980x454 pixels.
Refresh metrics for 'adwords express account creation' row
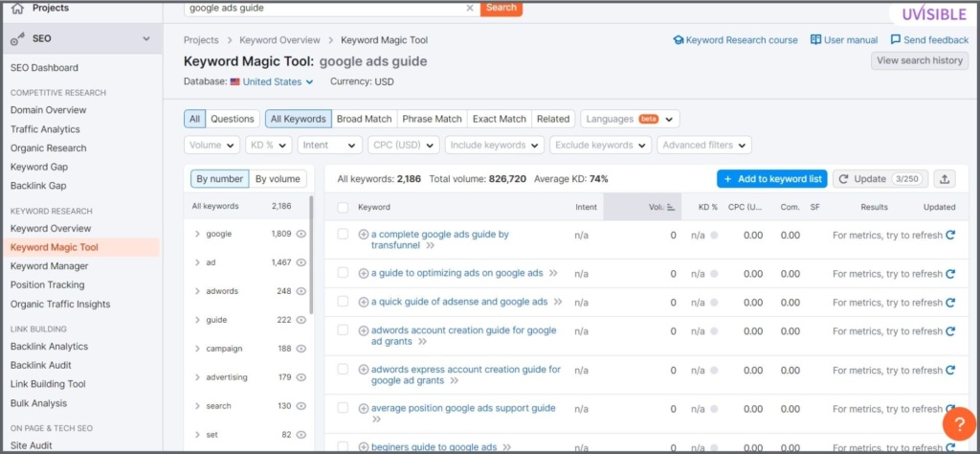(x=950, y=371)
